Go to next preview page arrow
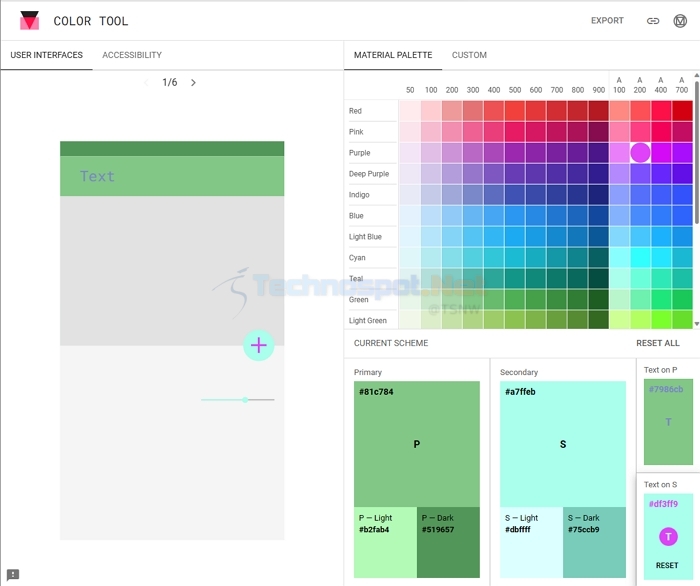The height and width of the screenshot is (586, 700). 193,83
